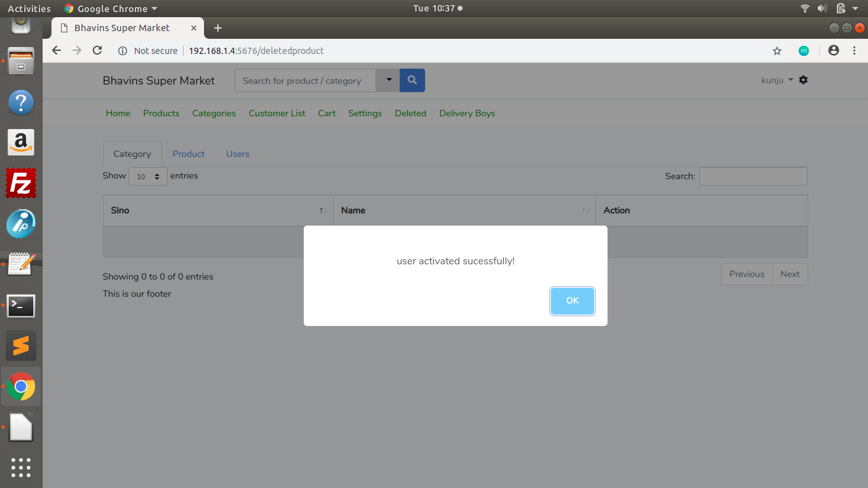
Task: Confirm dialog with OK button
Action: (x=573, y=301)
